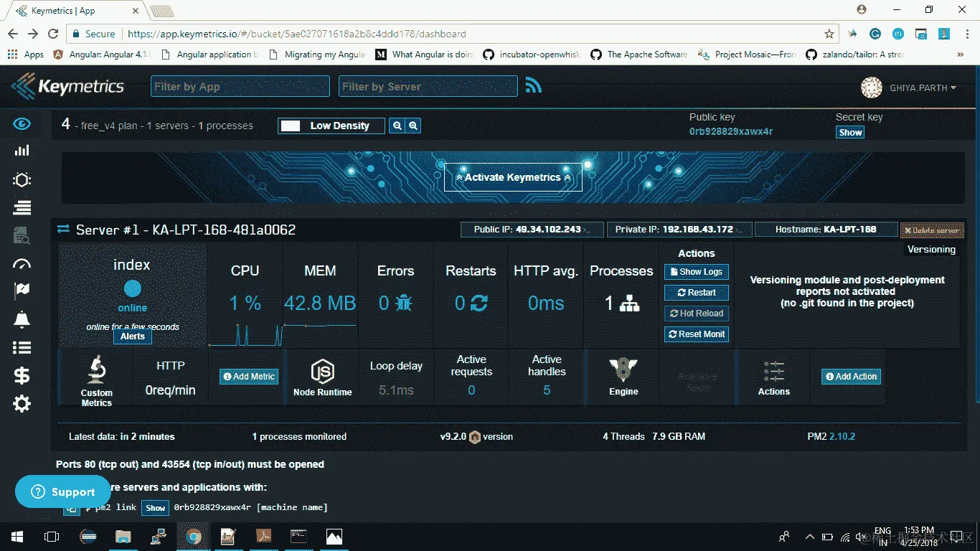Click the Delete server button

point(932,230)
